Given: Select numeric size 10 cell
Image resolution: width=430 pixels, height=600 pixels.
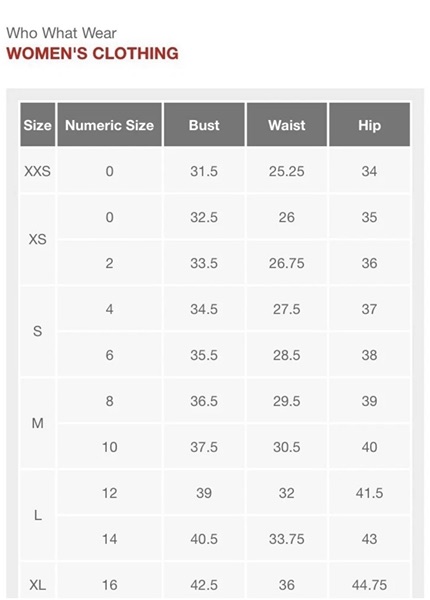Looking at the screenshot, I should click(x=109, y=447).
